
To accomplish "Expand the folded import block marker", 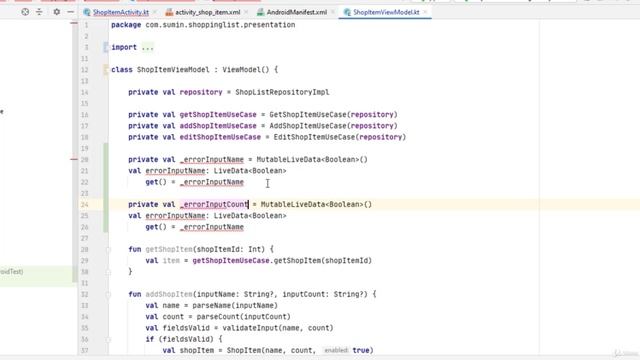I will (106, 47).
